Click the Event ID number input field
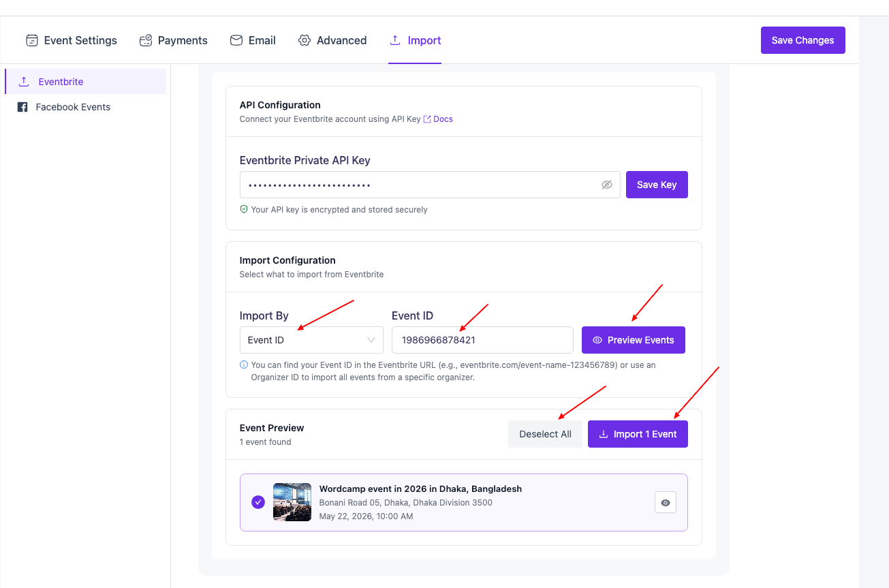The width and height of the screenshot is (889, 588). coord(482,340)
